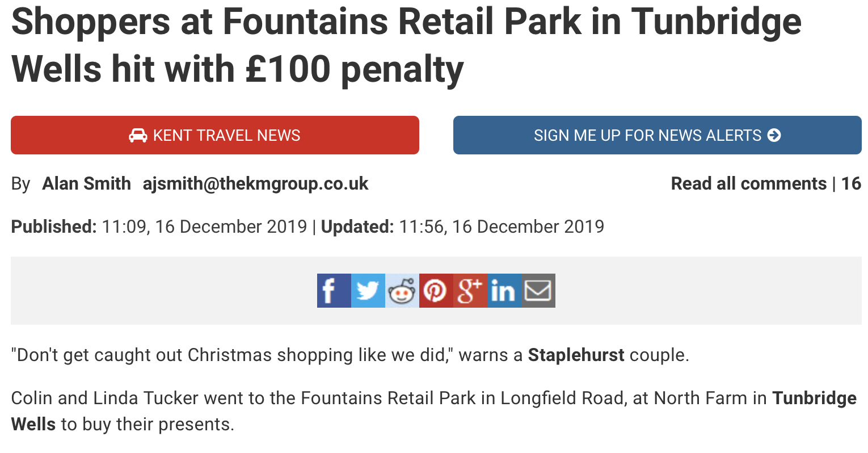Viewport: 868px width, 453px height.
Task: Share via the Google+ icon
Action: point(470,291)
